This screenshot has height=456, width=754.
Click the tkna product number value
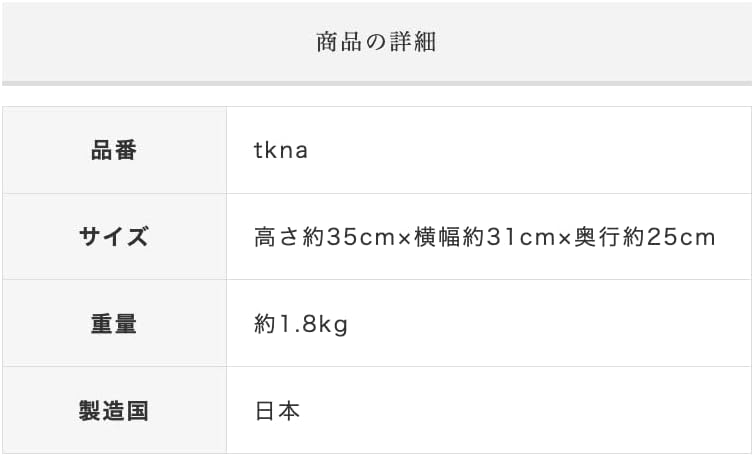(x=281, y=150)
